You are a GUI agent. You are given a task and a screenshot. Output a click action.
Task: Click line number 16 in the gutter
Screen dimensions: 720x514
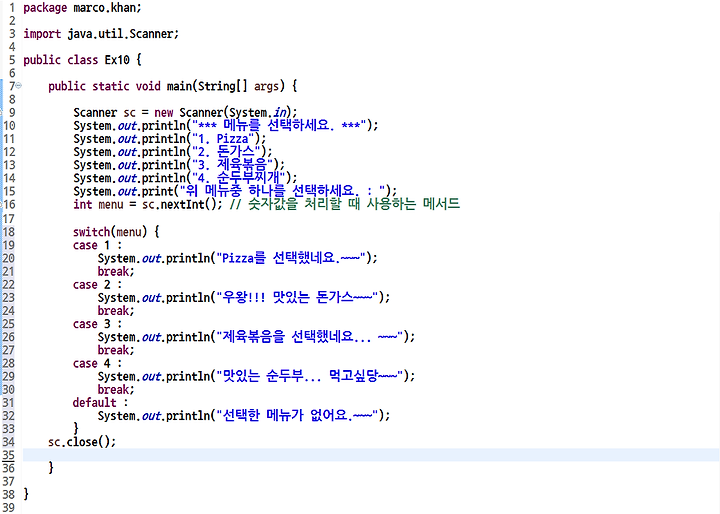pyautogui.click(x=9, y=204)
